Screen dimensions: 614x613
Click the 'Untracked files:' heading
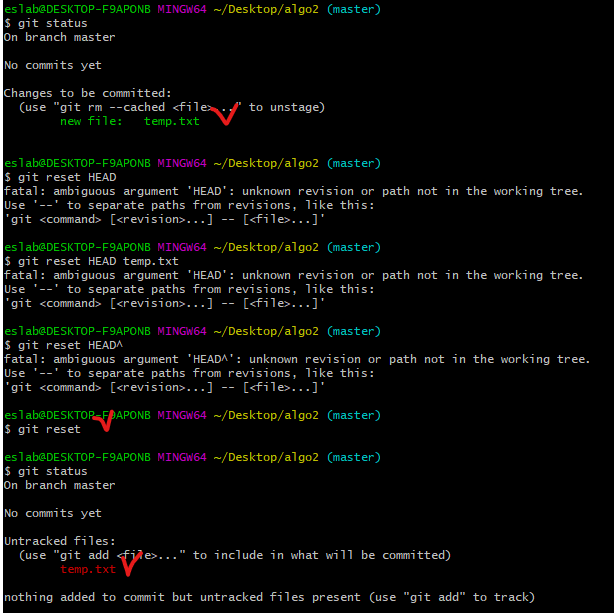pos(60,541)
